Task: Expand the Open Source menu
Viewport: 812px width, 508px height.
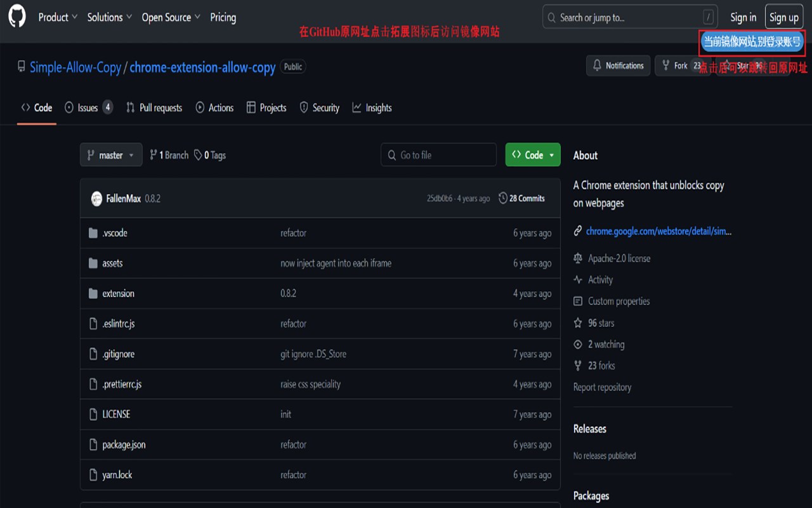Action: pos(171,17)
